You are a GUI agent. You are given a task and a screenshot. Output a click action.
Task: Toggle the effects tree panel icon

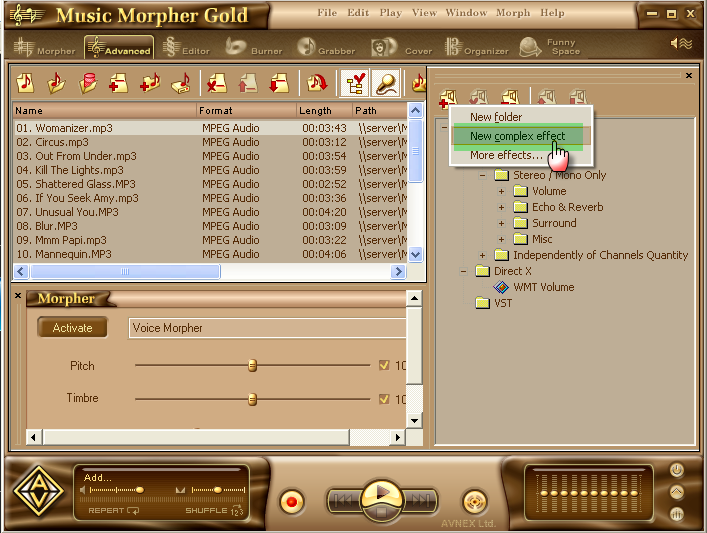pyautogui.click(x=355, y=83)
